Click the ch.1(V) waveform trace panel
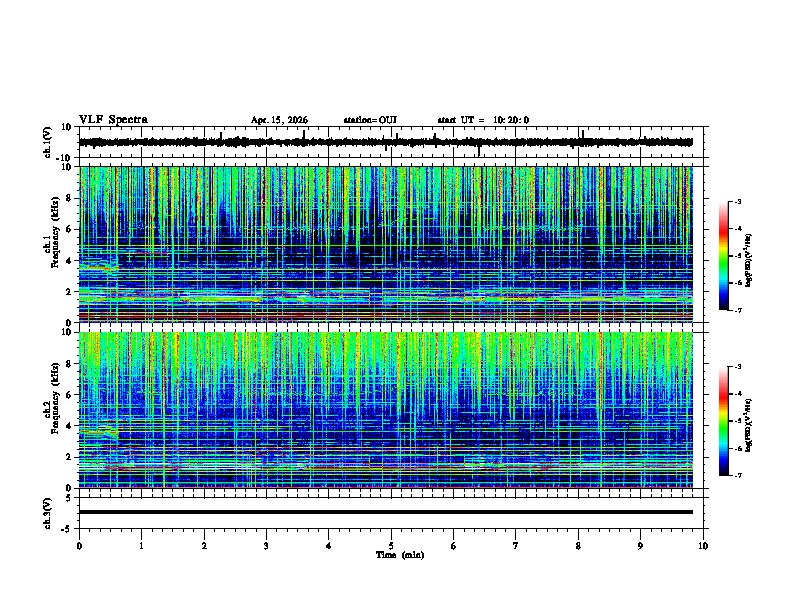The height and width of the screenshot is (612, 792). [x=385, y=142]
